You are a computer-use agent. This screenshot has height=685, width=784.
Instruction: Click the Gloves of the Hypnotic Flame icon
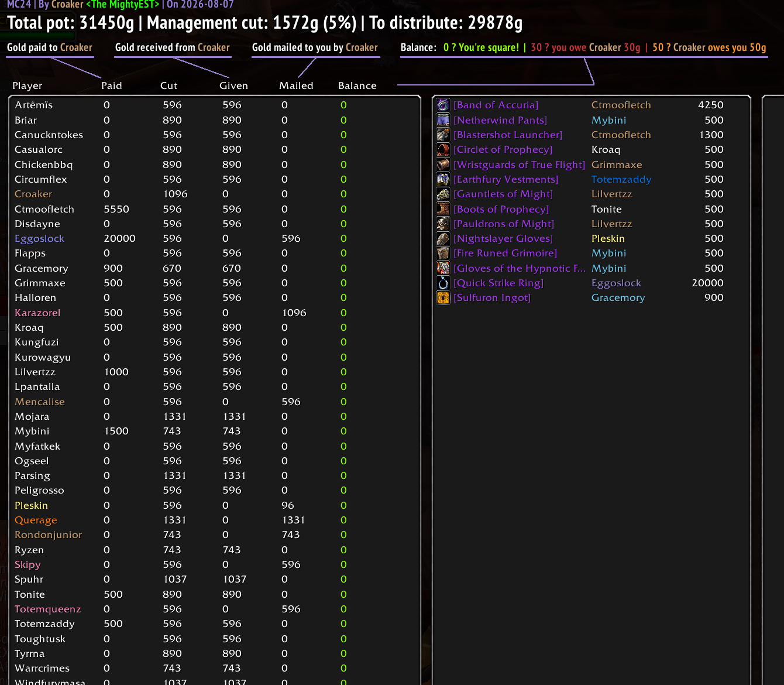click(443, 268)
